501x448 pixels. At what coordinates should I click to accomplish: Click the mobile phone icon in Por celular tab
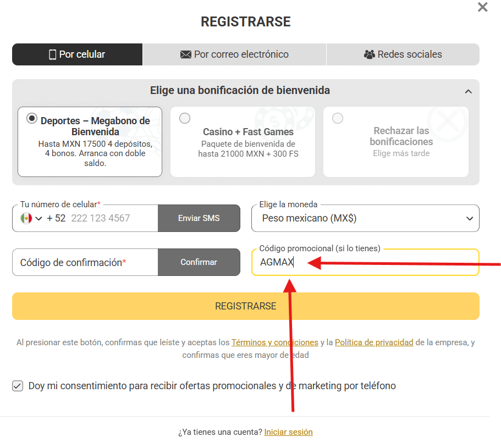[x=52, y=54]
